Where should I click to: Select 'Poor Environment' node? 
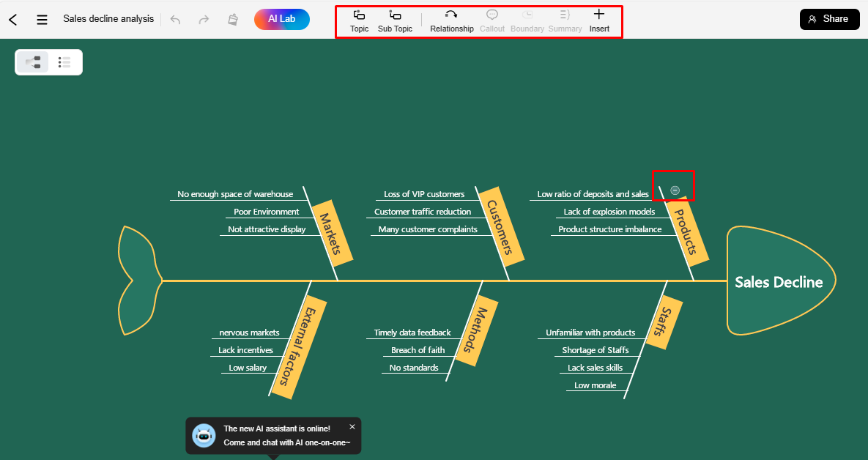[267, 212]
